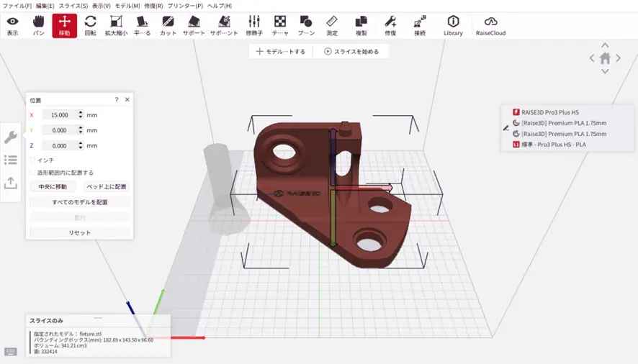Click the 複製 duplicate icon
638x364 pixels.
(361, 25)
